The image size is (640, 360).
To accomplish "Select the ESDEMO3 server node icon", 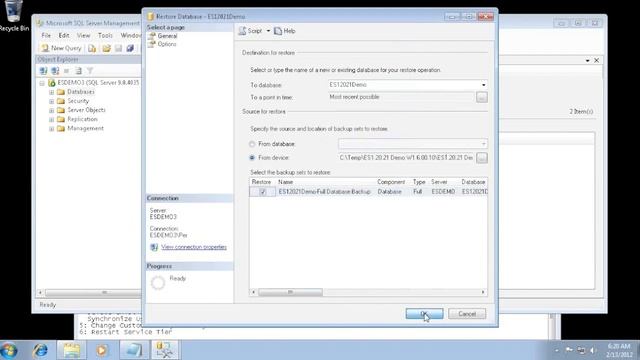I will coord(52,83).
